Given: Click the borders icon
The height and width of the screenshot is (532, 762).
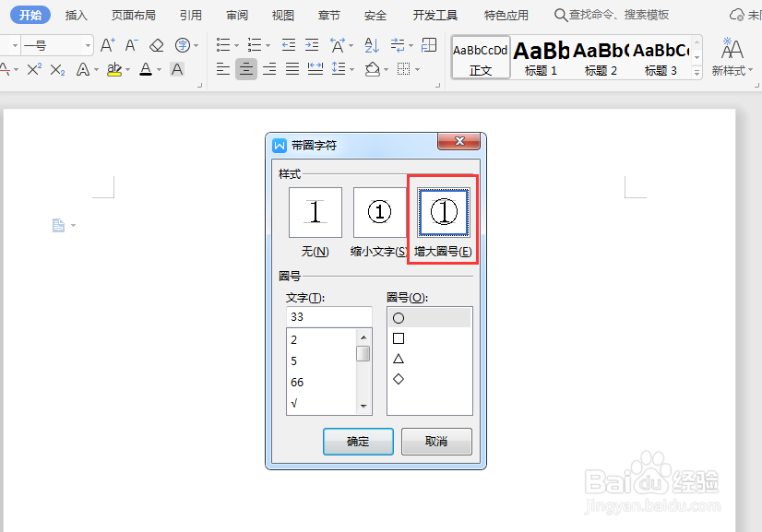Looking at the screenshot, I should pyautogui.click(x=403, y=69).
